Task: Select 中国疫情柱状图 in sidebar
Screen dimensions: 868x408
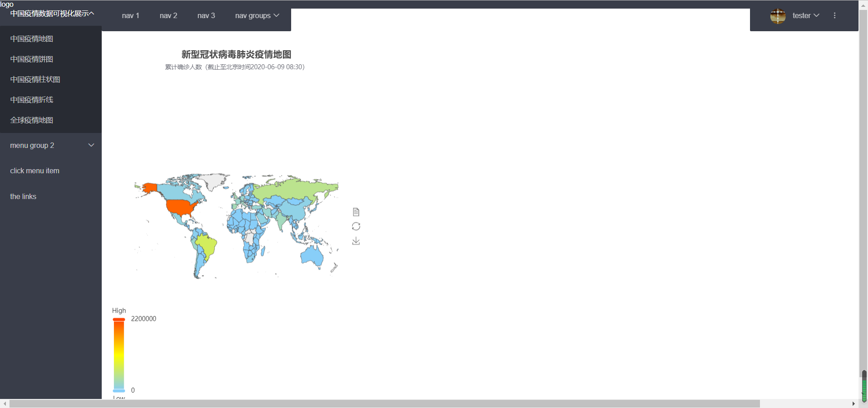Action: tap(51, 80)
